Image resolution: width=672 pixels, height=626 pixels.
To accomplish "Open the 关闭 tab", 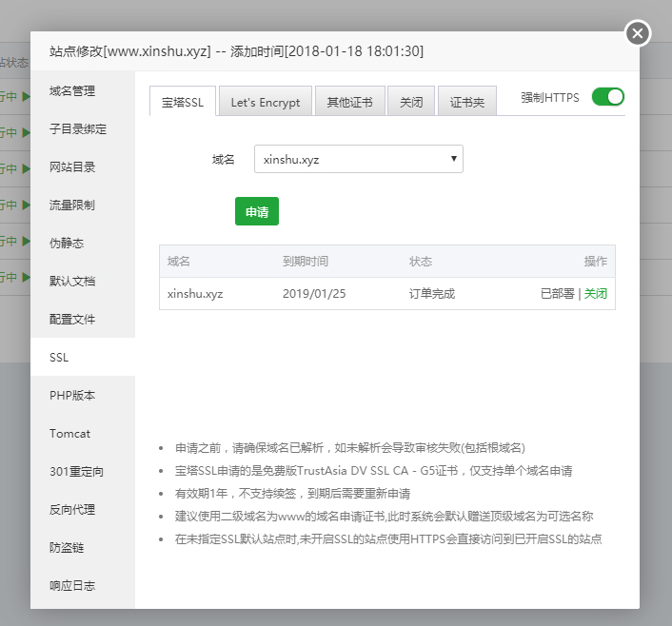I will click(411, 102).
